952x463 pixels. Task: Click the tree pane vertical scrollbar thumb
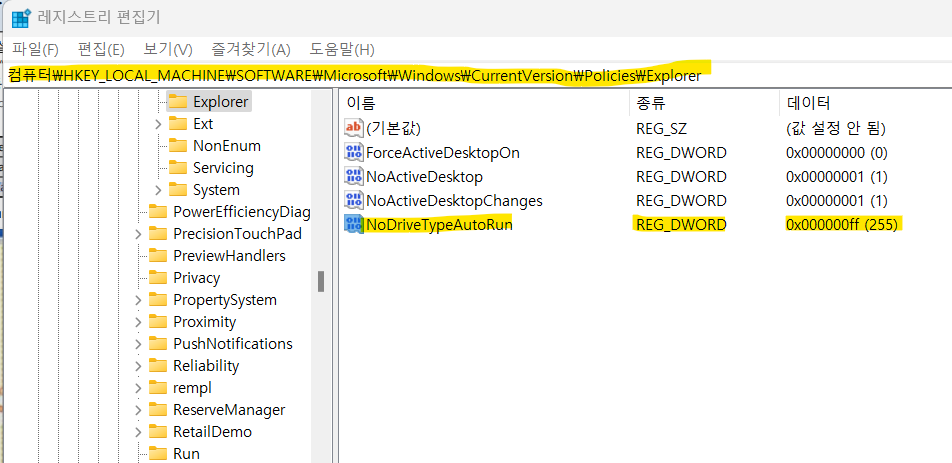point(321,281)
